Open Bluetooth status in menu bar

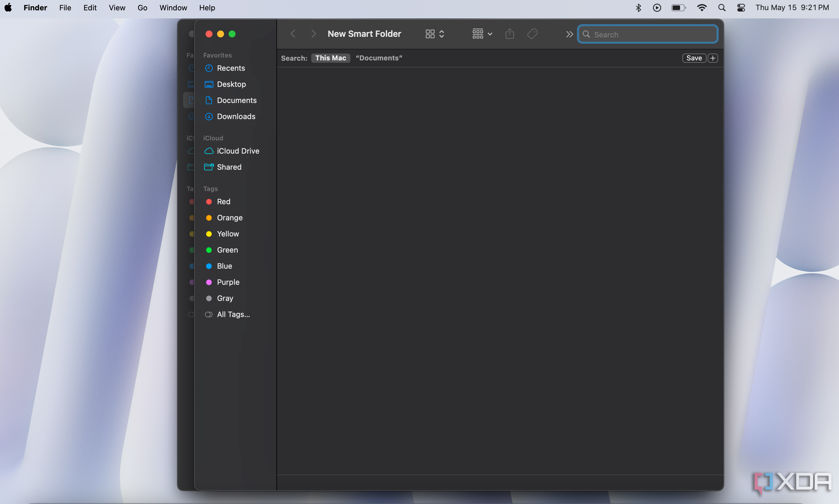click(638, 7)
